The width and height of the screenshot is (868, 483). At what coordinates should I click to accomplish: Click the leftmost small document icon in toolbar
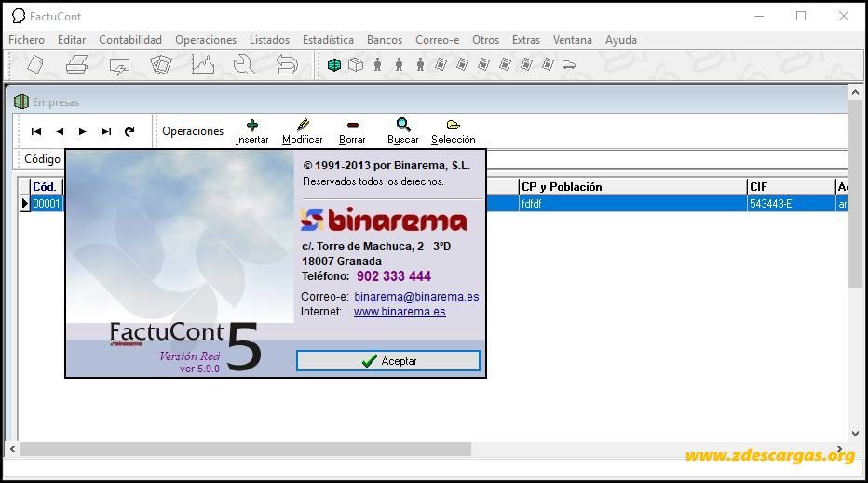(x=441, y=65)
